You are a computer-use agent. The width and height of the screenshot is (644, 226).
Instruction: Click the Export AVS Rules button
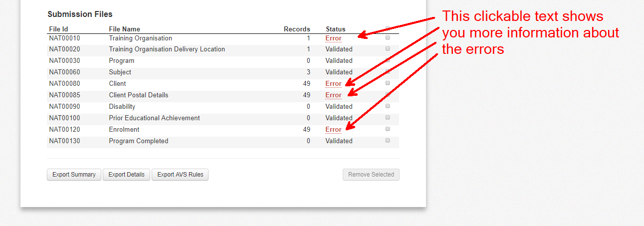[180, 175]
